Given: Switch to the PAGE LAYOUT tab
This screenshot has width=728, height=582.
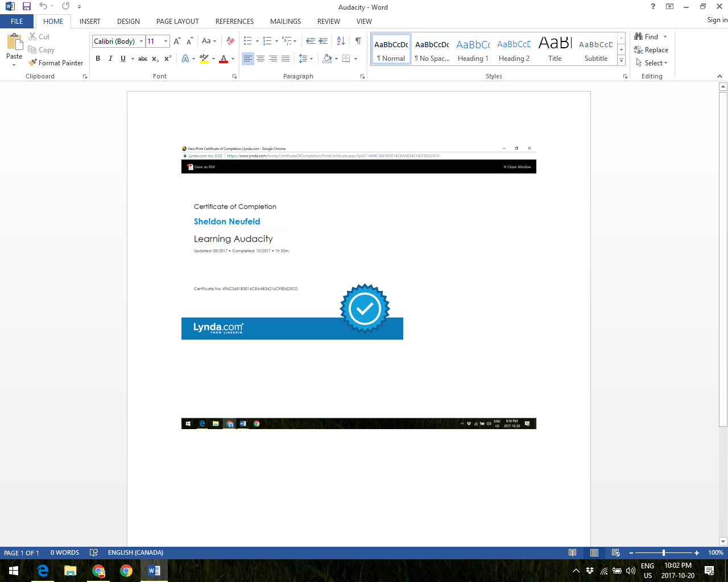Looking at the screenshot, I should (177, 21).
